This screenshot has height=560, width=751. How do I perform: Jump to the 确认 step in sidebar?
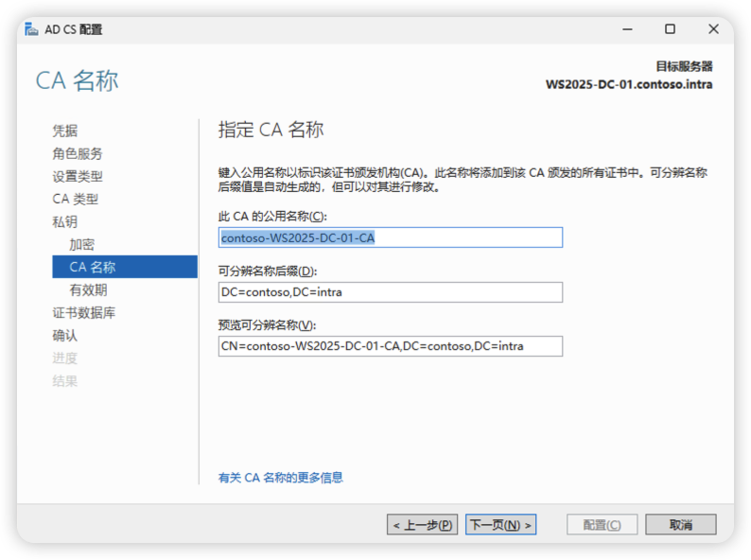[x=65, y=335]
